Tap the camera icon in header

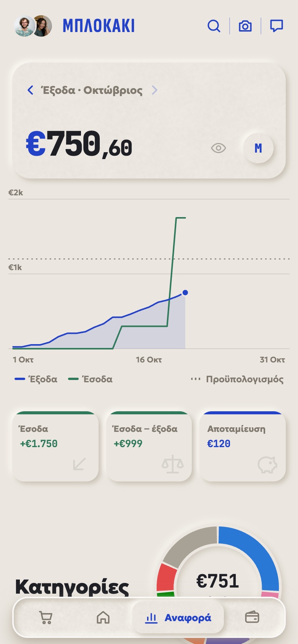click(x=245, y=26)
